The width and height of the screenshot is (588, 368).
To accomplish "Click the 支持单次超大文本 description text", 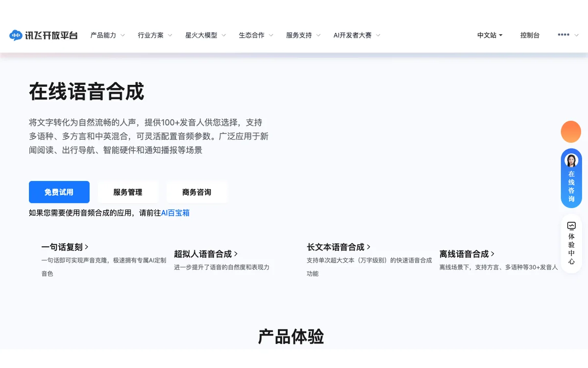I will (369, 266).
